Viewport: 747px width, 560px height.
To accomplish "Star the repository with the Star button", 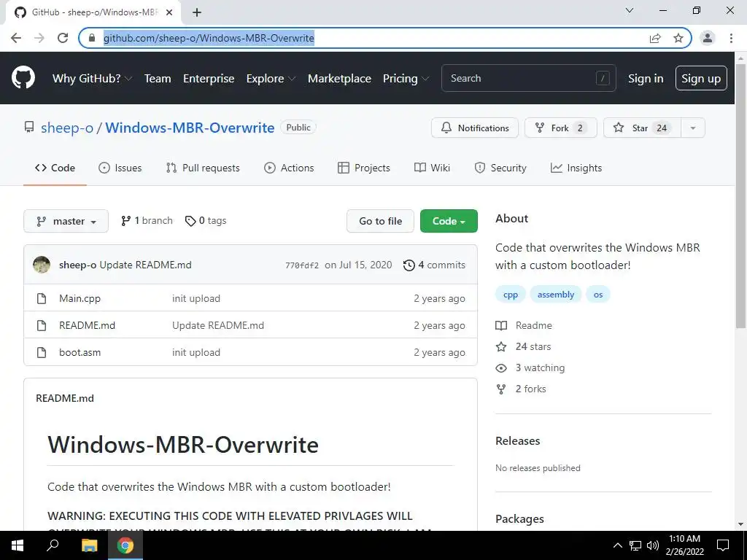I will tap(642, 128).
